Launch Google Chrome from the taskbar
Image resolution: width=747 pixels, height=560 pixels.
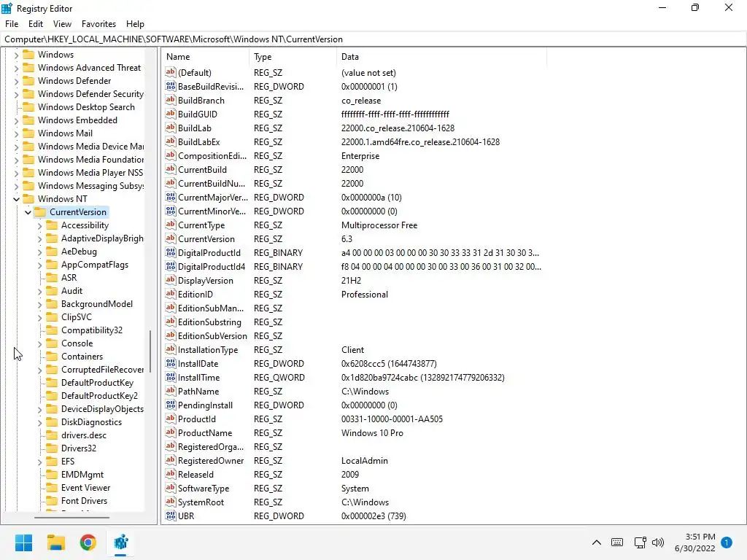coord(88,542)
